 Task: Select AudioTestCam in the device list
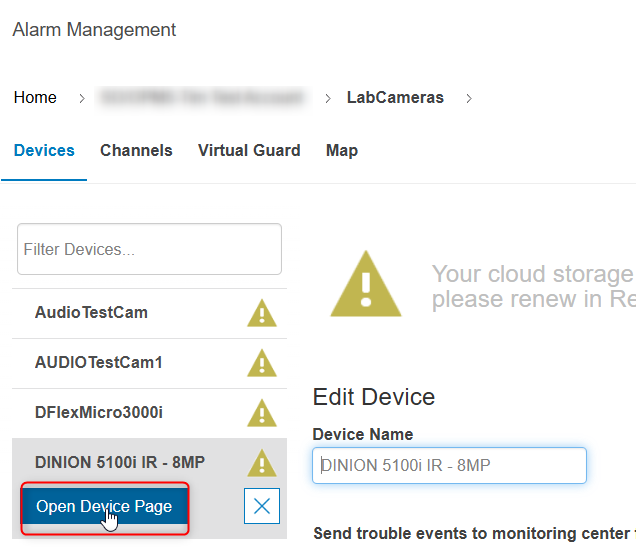(x=91, y=313)
